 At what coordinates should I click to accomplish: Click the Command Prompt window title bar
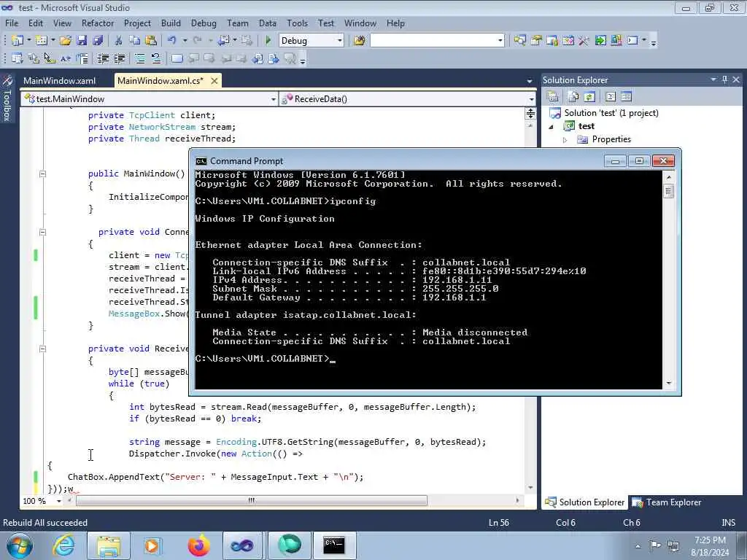398,161
